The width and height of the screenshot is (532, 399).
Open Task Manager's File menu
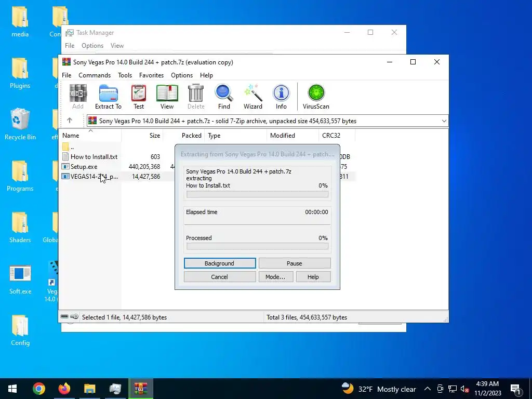(x=70, y=46)
